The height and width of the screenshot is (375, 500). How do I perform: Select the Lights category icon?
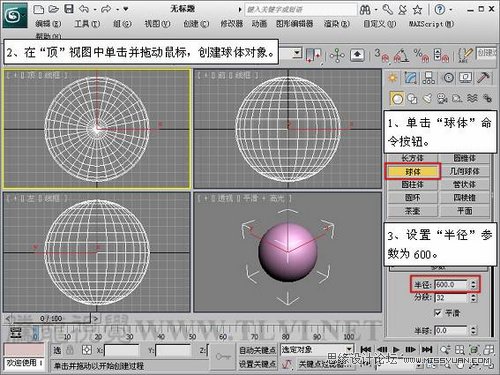[427, 99]
